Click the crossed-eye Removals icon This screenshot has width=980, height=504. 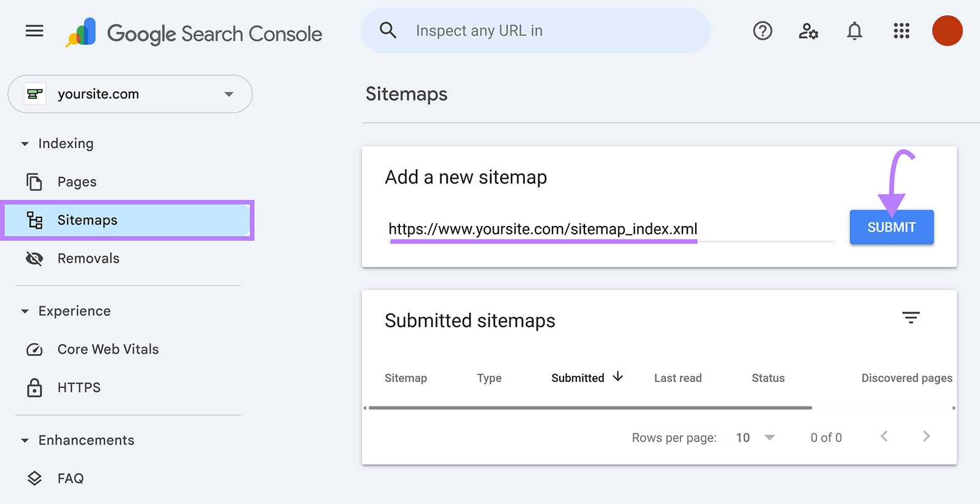(x=35, y=258)
